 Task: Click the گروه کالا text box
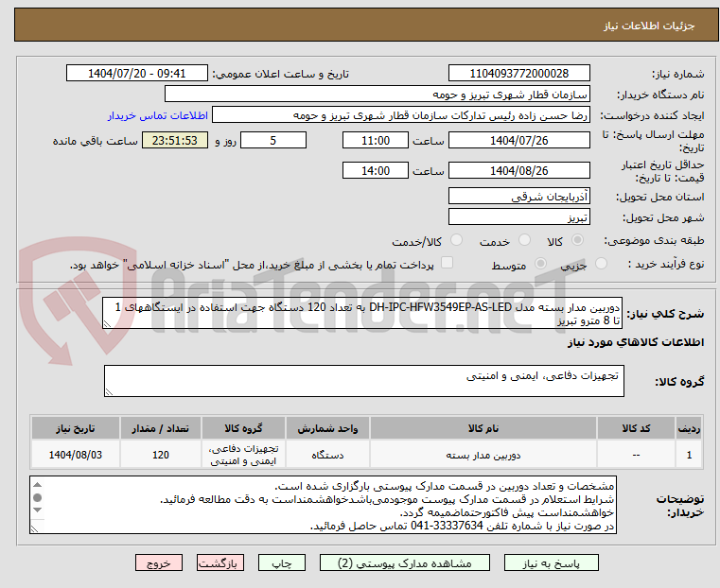[x=364, y=381]
